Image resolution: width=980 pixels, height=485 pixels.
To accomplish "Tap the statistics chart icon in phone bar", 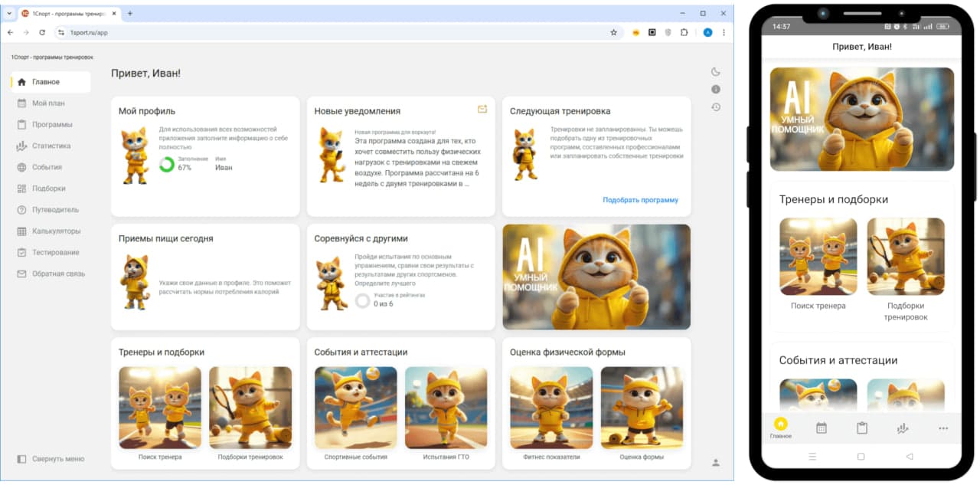I will coord(903,428).
